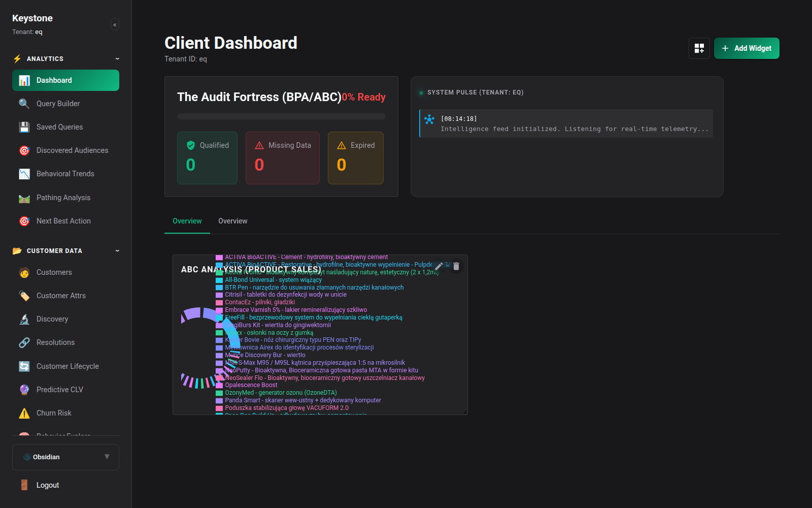The width and height of the screenshot is (812, 508).
Task: Delete the ABC Analysis widget with the trash icon
Action: [456, 266]
